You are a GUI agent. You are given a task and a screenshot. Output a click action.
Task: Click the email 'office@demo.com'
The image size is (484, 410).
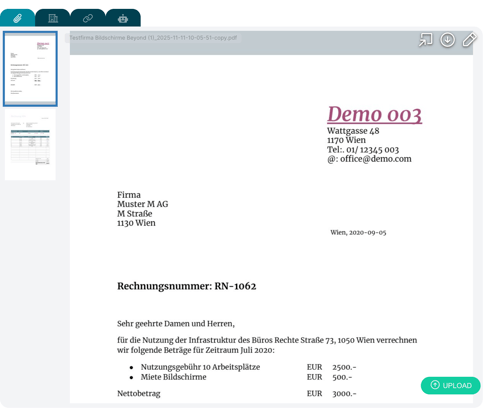click(376, 159)
